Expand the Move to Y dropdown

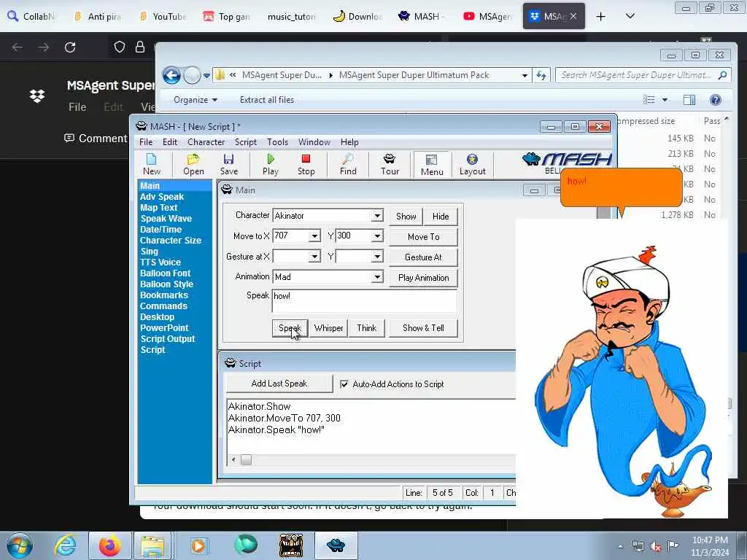[377, 236]
